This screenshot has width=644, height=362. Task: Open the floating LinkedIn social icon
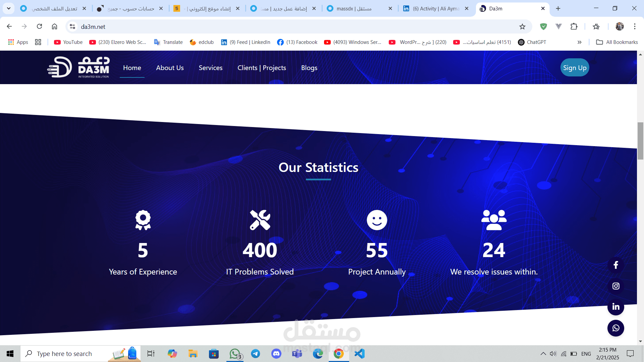pos(616,307)
